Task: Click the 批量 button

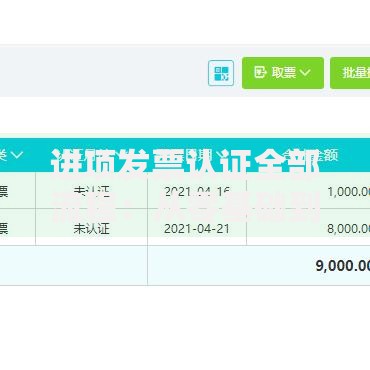Action: (x=350, y=73)
